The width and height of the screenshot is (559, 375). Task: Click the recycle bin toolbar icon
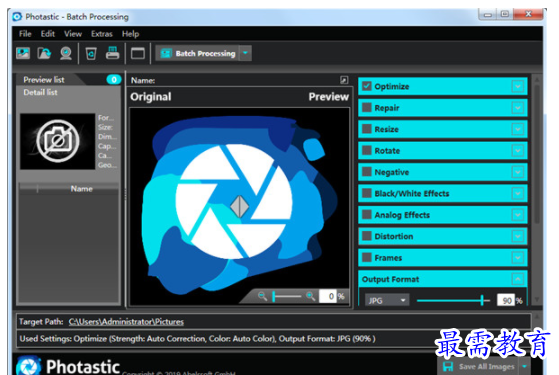coord(91,53)
